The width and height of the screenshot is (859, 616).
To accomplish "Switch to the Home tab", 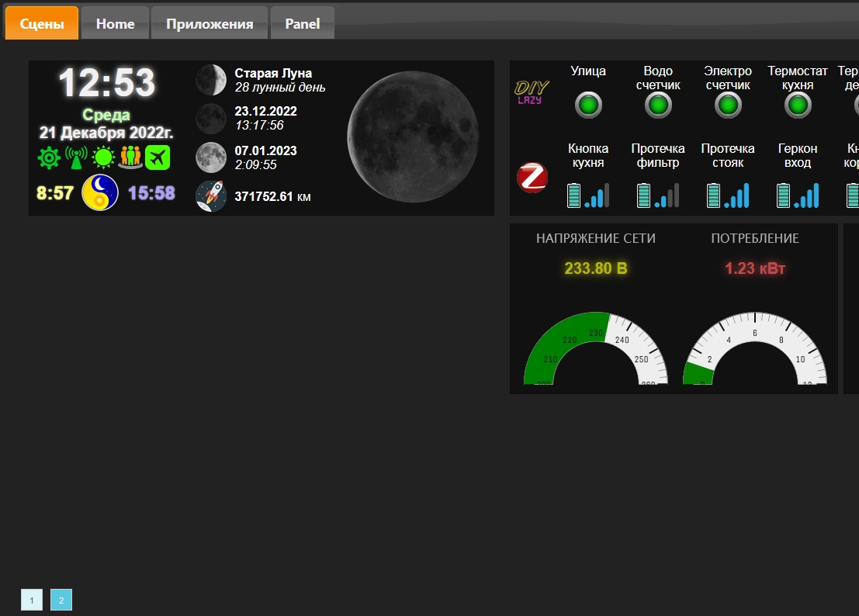I will click(115, 22).
